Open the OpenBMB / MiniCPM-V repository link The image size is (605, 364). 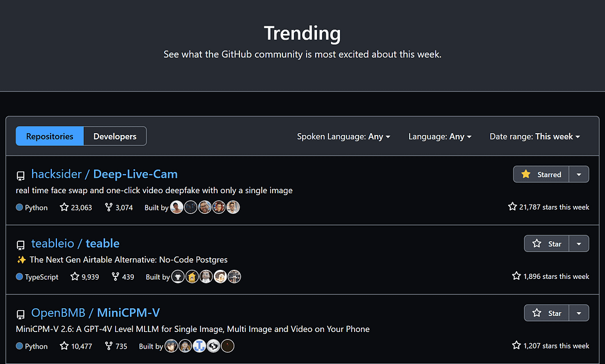95,313
